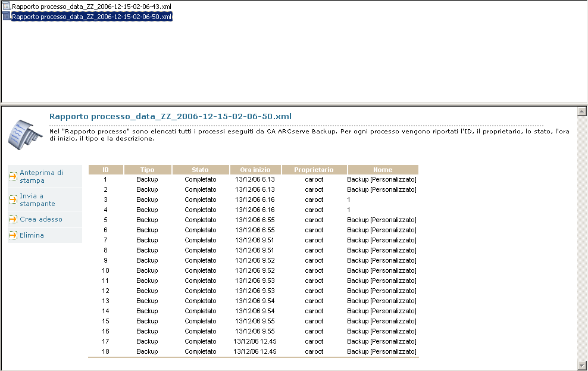
Task: Click Ora inizio '13/12/06 6.55' in row 5
Action: pos(255,220)
